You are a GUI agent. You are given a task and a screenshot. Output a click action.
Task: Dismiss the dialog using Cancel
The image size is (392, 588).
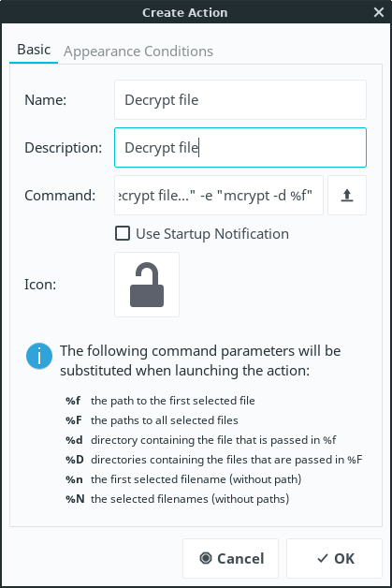[x=230, y=558]
